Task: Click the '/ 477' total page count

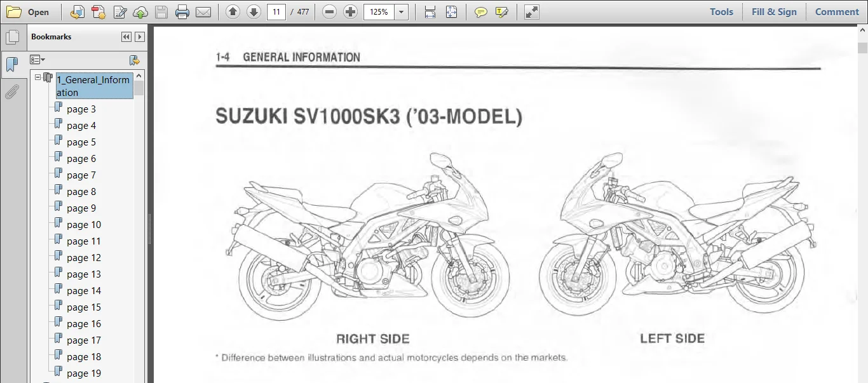Action: (299, 12)
